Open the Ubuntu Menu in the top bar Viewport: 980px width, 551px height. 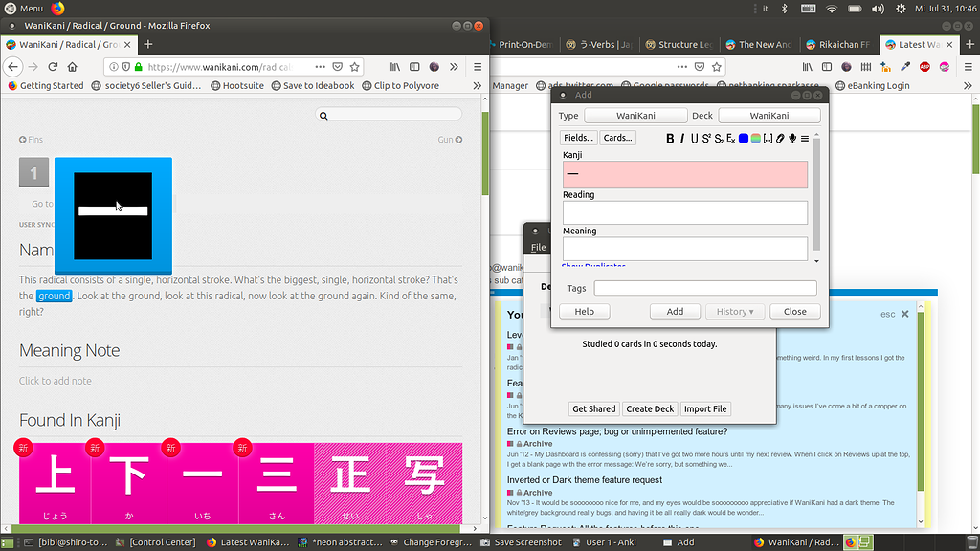click(x=31, y=8)
